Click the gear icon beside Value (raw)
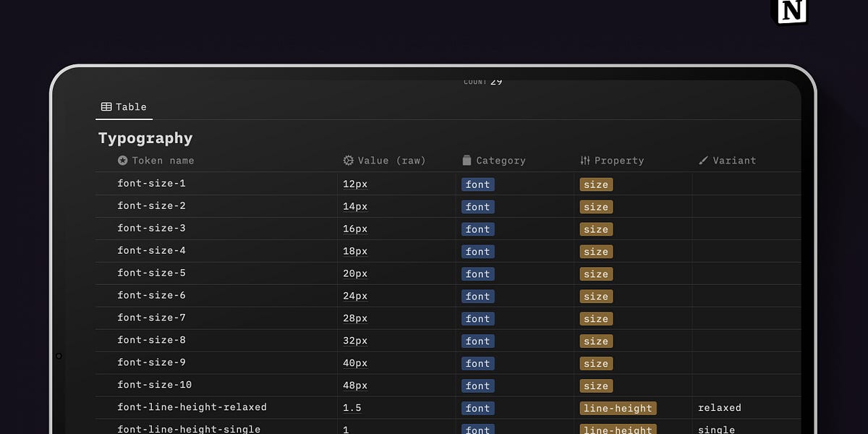 click(x=349, y=161)
